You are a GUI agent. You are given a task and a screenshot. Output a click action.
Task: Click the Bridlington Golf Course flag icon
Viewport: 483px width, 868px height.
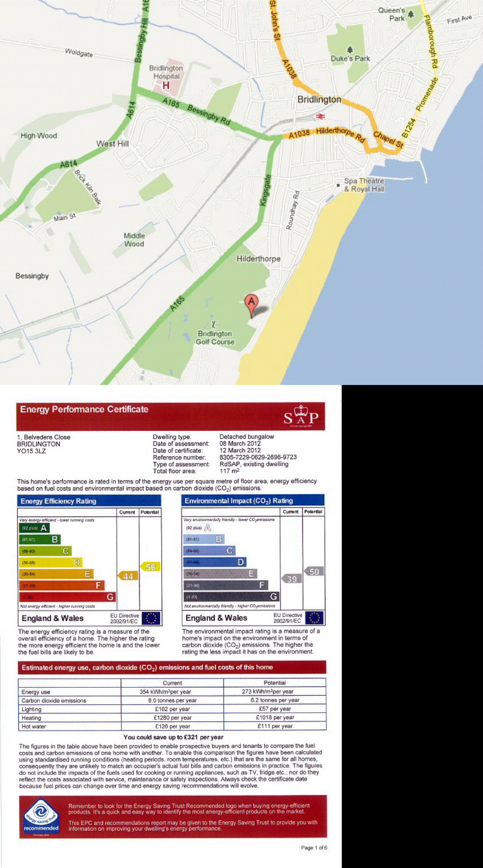point(214,325)
